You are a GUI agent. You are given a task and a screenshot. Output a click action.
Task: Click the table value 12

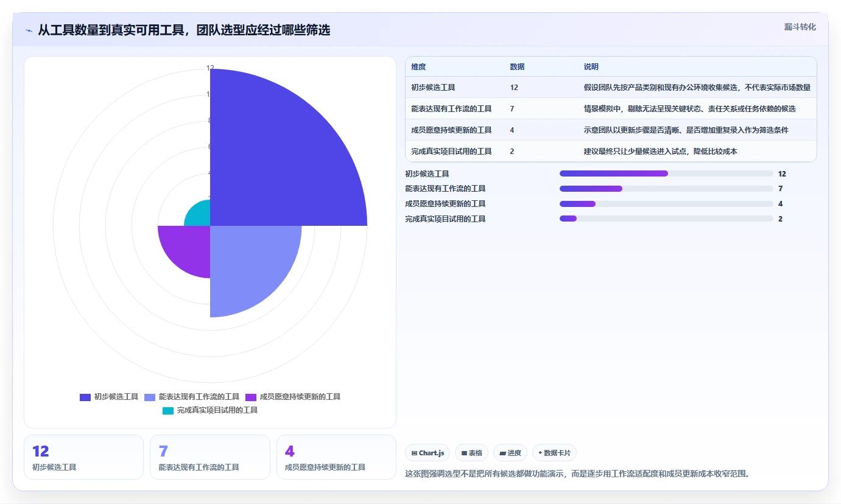(x=514, y=88)
